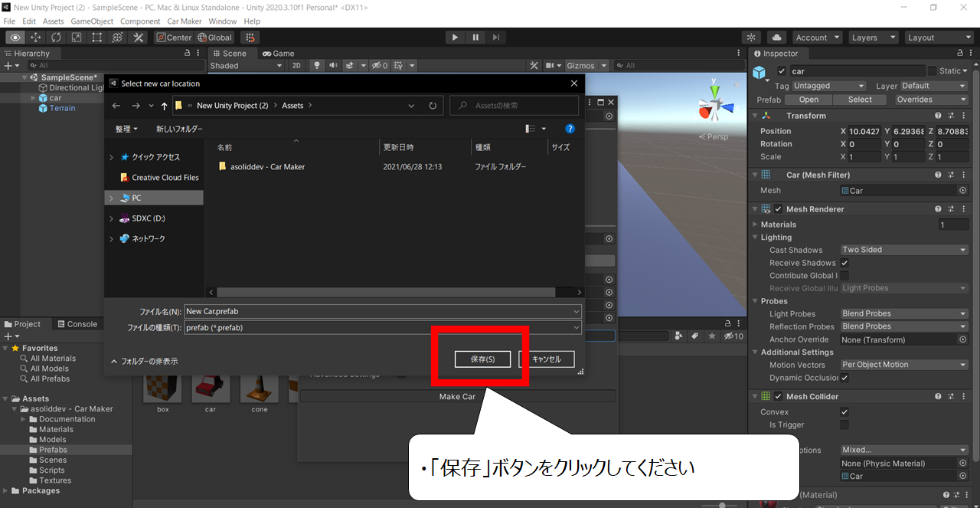The width and height of the screenshot is (980, 508).
Task: Refresh the save dialog folder view
Action: pyautogui.click(x=433, y=106)
